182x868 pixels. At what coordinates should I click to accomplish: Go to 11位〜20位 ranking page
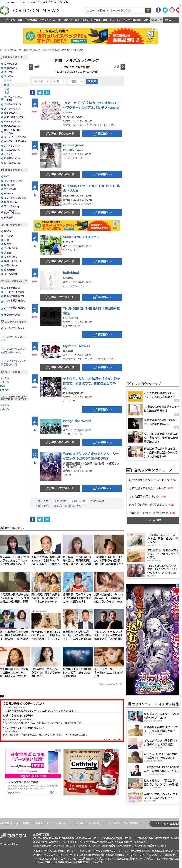click(x=60, y=501)
